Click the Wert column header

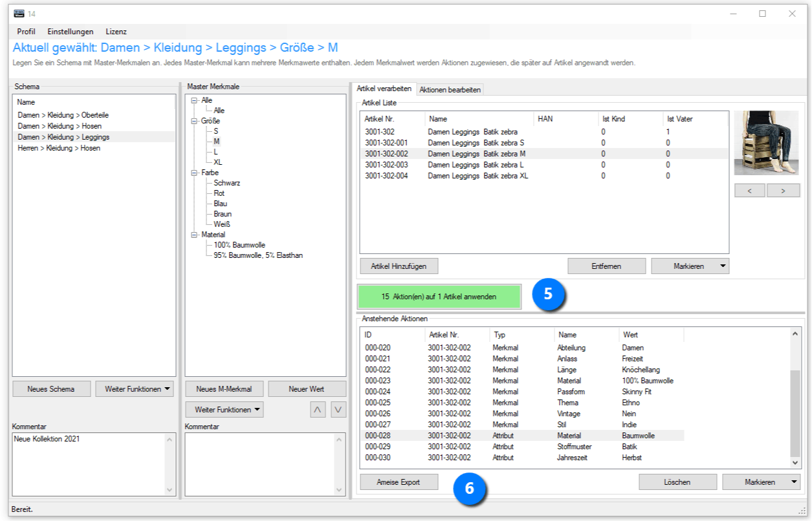pyautogui.click(x=652, y=335)
